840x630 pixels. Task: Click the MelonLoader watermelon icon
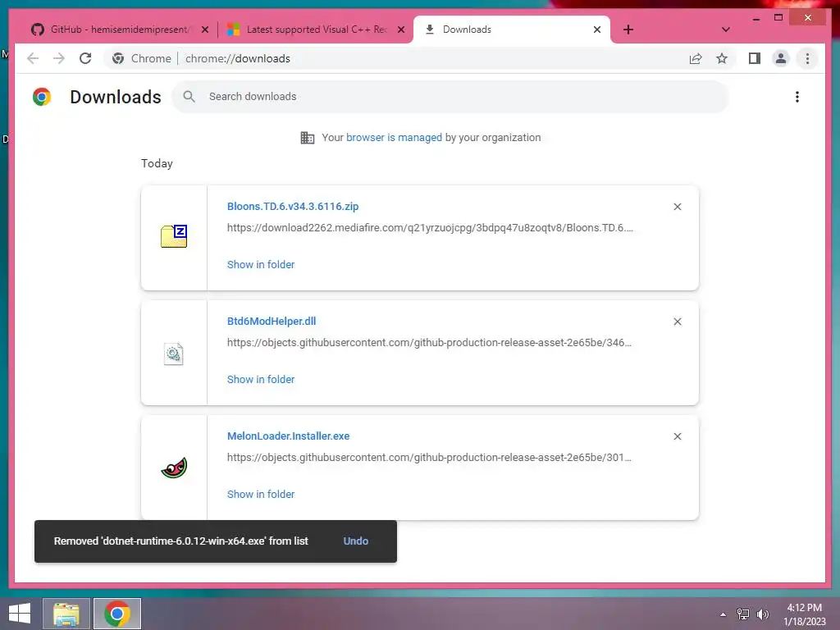click(x=174, y=468)
